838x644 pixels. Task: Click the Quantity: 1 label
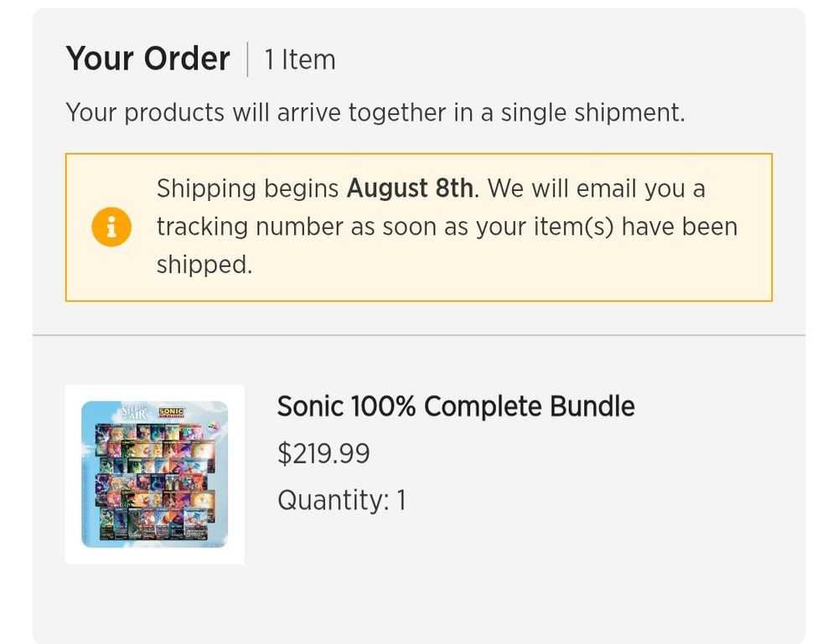pyautogui.click(x=342, y=500)
